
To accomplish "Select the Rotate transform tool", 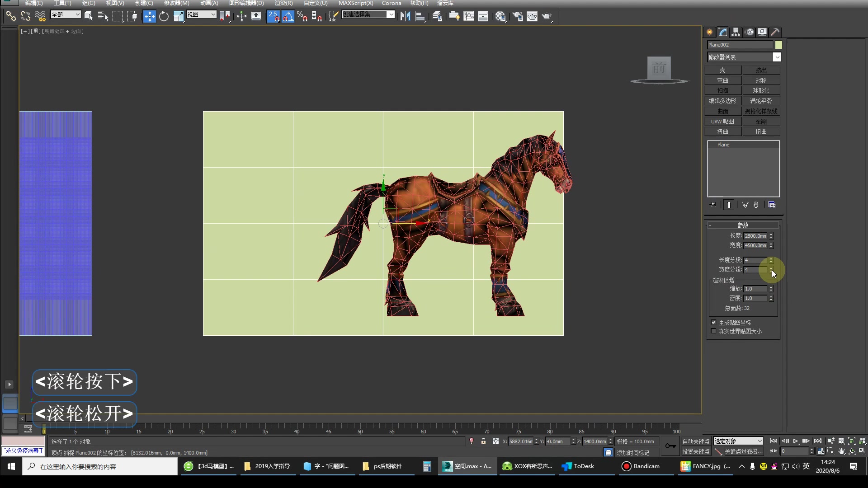I will (x=164, y=17).
